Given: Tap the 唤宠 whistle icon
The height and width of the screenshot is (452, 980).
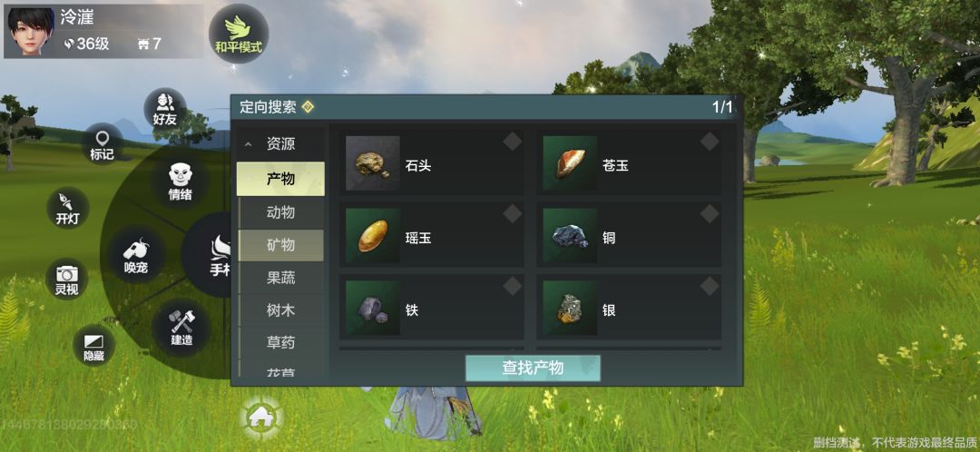Looking at the screenshot, I should [135, 254].
